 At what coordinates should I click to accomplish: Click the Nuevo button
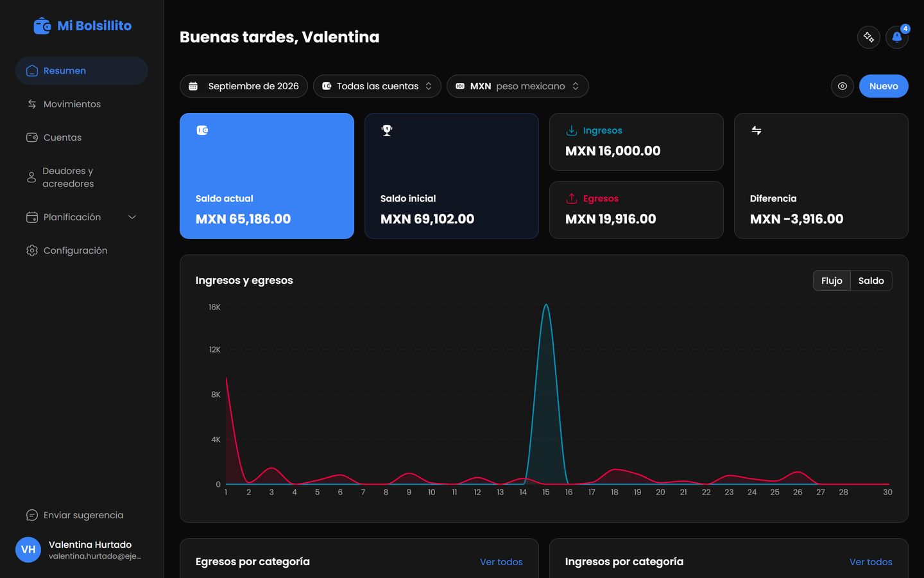(884, 86)
